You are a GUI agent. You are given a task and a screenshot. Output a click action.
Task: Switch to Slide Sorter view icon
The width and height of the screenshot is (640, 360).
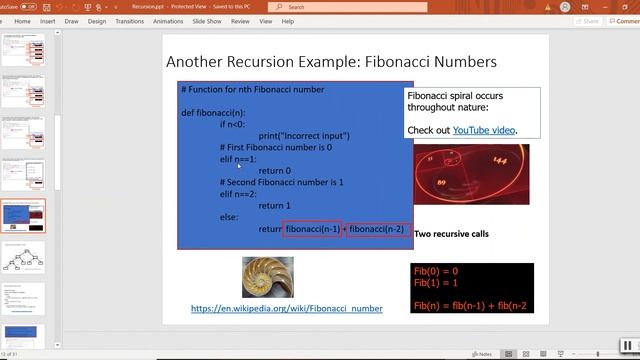526,354
